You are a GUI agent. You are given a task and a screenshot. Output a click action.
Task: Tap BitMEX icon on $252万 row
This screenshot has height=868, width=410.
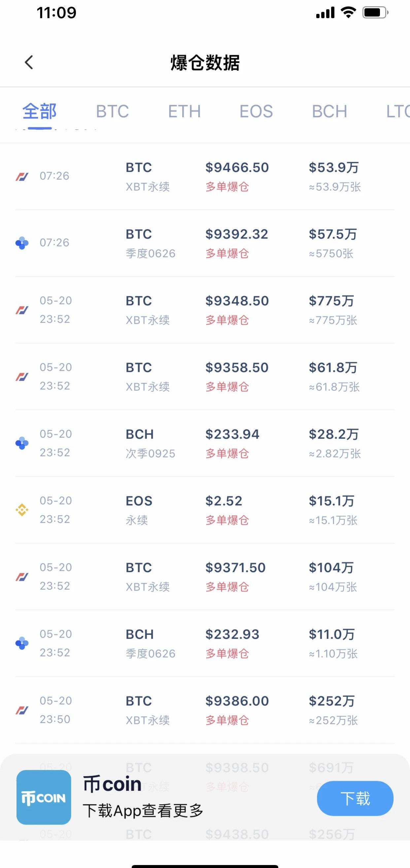pos(22,710)
